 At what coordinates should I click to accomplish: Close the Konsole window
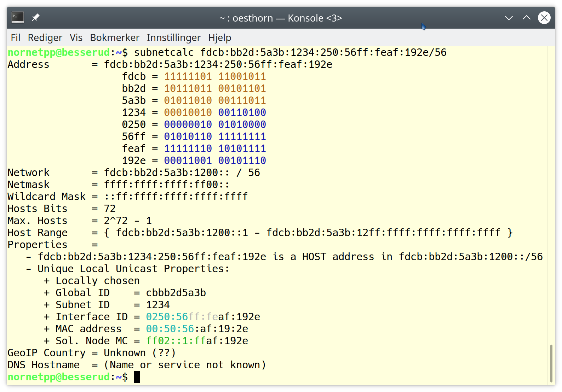[x=544, y=18]
